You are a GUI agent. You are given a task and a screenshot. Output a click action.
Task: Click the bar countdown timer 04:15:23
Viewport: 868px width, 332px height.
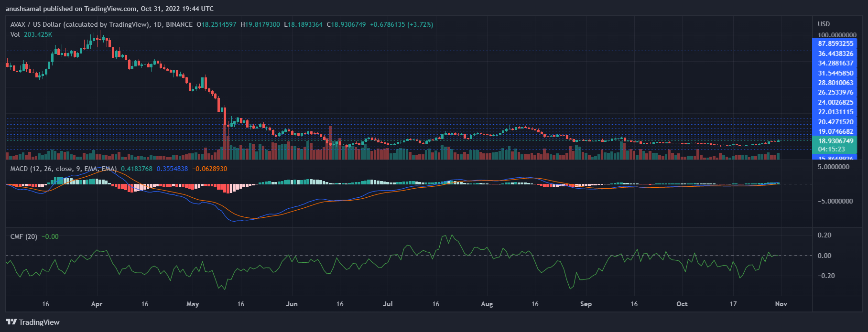[832, 149]
